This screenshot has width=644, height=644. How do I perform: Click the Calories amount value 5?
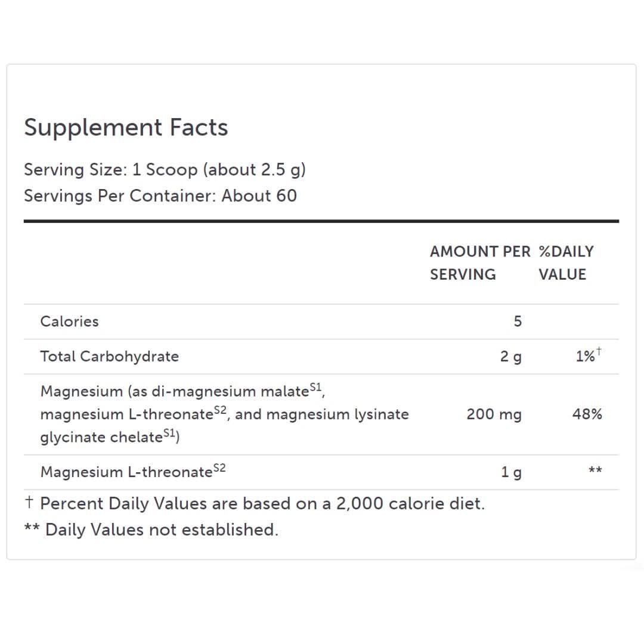(517, 321)
